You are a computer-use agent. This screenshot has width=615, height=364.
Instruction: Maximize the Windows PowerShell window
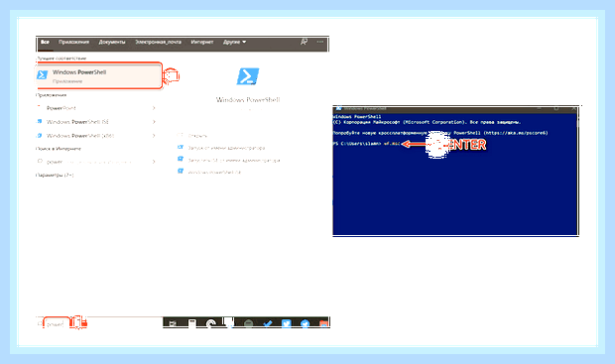pos(556,109)
